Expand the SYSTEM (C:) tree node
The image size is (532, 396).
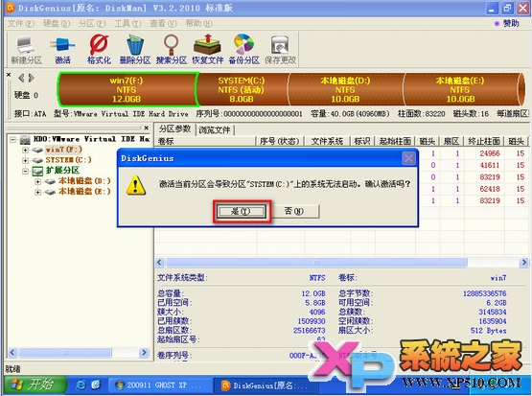(x=25, y=160)
